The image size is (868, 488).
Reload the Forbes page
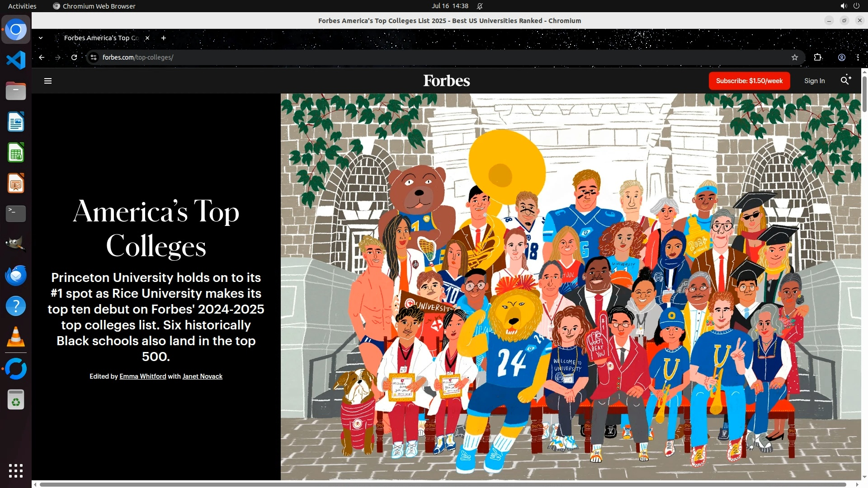click(x=74, y=57)
